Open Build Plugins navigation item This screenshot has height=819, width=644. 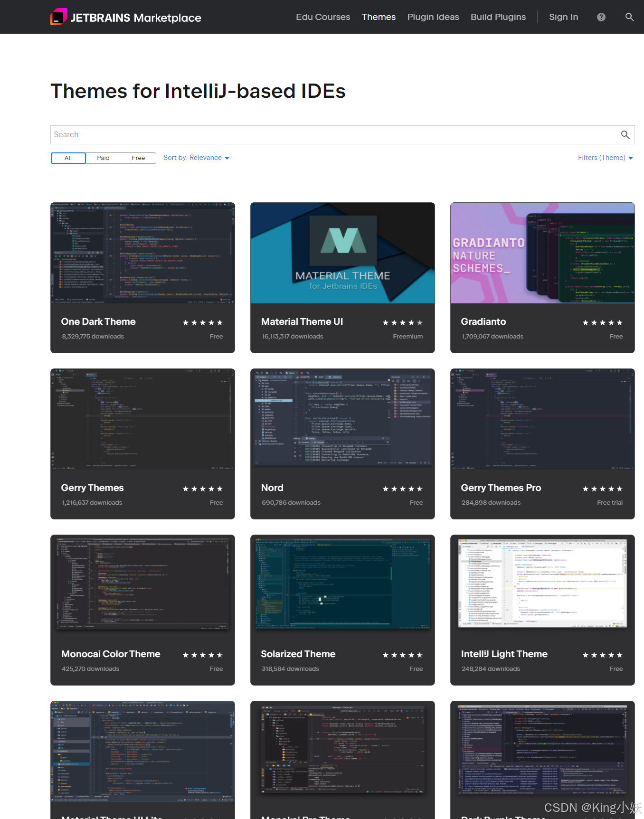[x=498, y=17]
